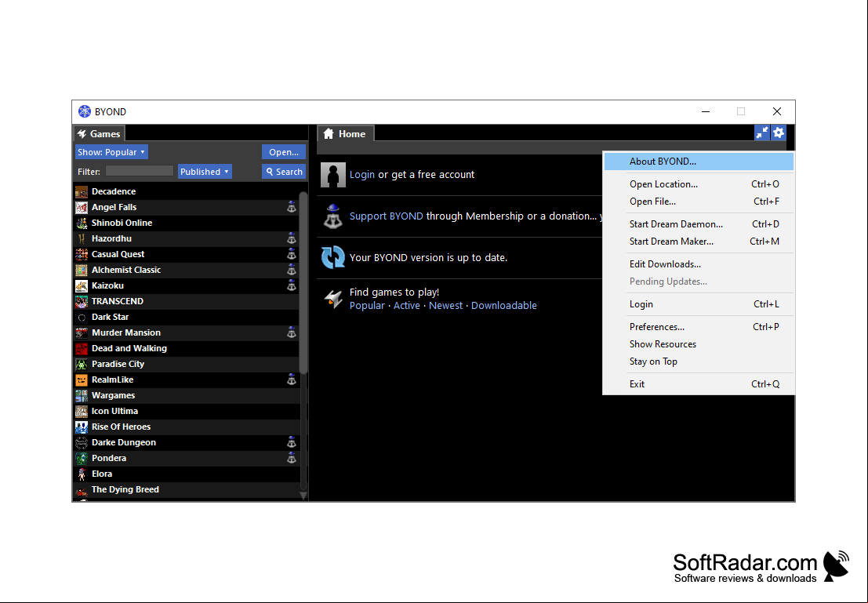Toggle Stay on Top menu option
The image size is (868, 603).
pos(699,361)
